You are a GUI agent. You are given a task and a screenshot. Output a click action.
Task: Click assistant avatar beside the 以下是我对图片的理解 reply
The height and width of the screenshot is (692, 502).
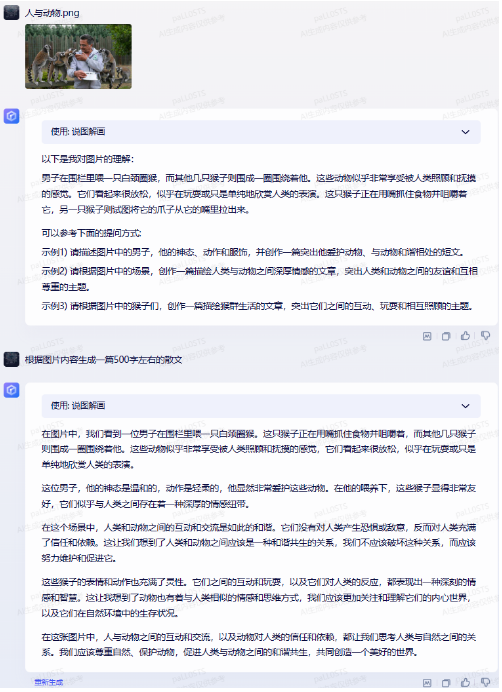click(11, 117)
